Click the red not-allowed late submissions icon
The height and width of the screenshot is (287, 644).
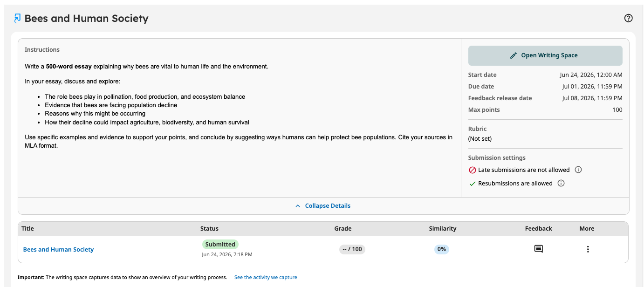[x=472, y=170]
